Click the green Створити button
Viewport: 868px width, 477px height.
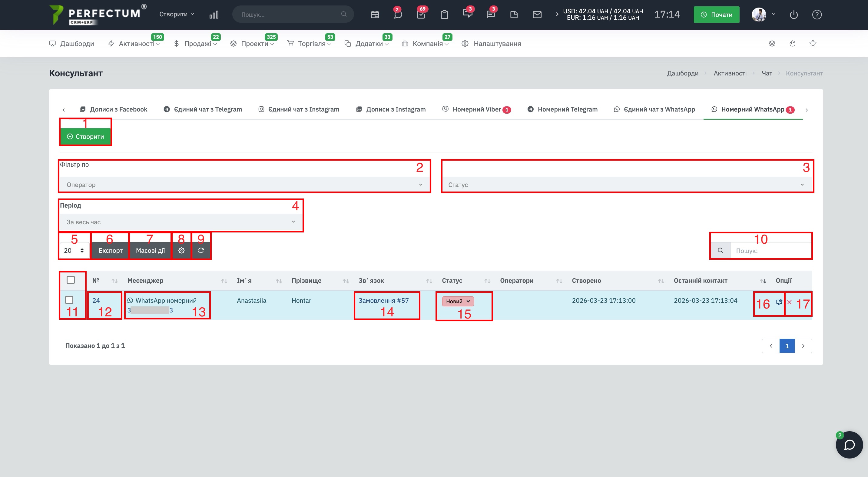(x=86, y=137)
